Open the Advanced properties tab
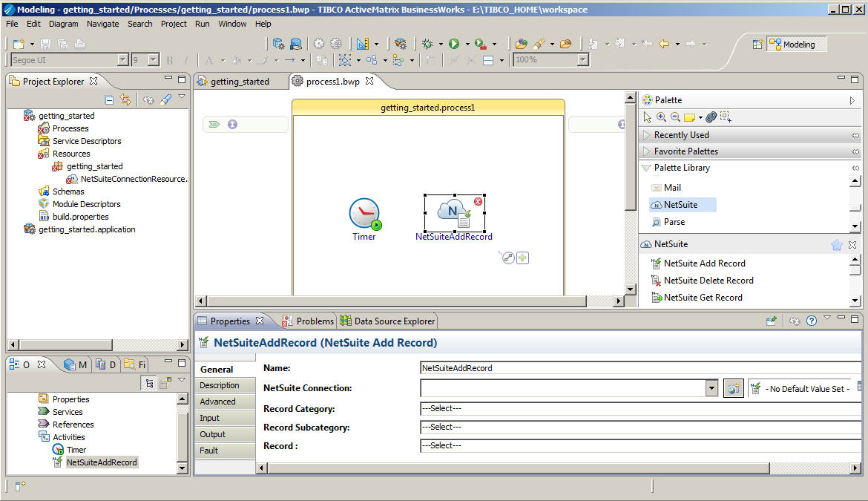 coord(217,402)
